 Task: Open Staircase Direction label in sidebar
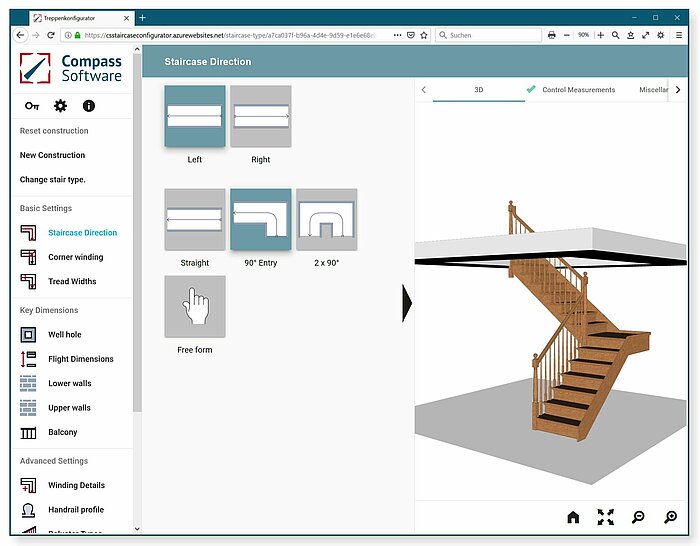click(x=83, y=233)
